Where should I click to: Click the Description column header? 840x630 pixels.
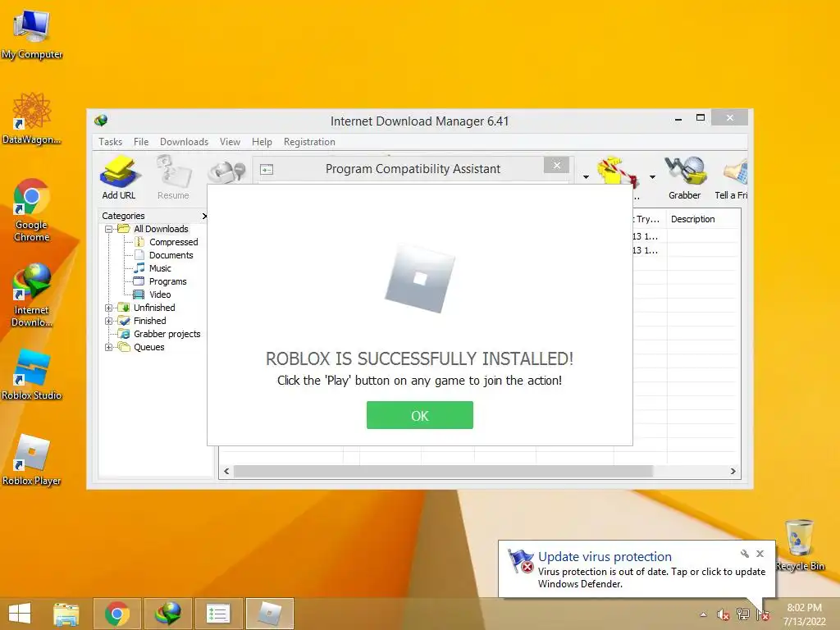point(692,219)
